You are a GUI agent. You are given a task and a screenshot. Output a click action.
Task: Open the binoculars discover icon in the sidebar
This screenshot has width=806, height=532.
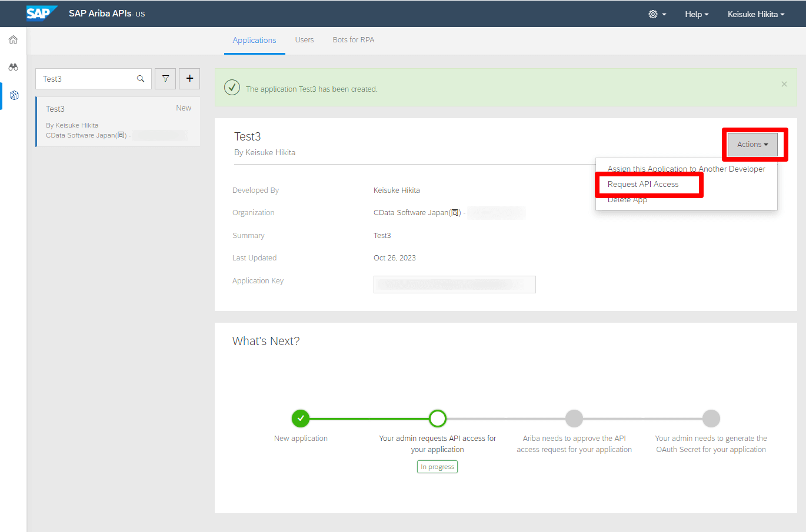pos(13,67)
